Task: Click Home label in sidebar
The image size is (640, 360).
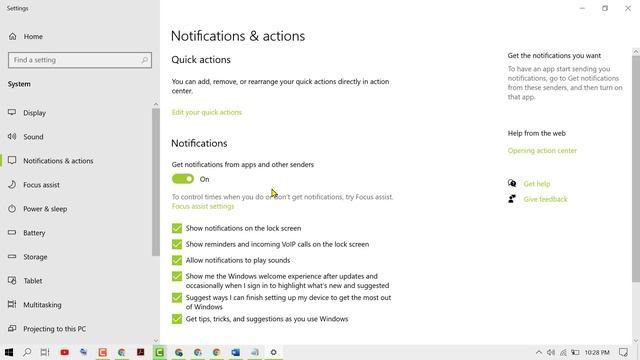Action: [33, 36]
